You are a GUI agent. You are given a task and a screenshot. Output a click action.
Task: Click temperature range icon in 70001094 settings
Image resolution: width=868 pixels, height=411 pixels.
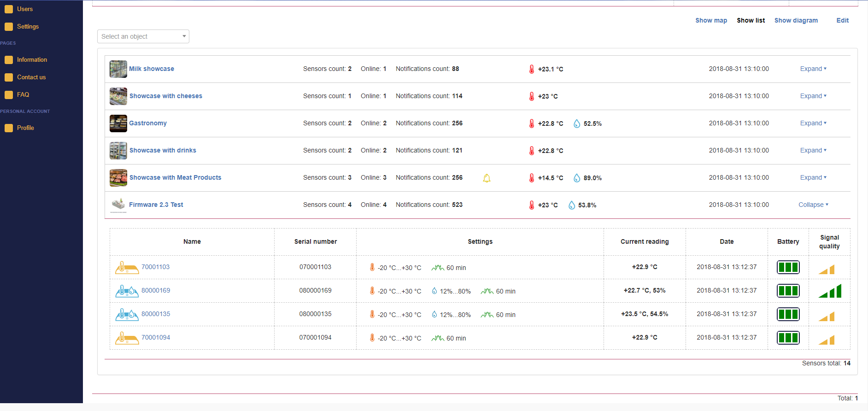372,338
